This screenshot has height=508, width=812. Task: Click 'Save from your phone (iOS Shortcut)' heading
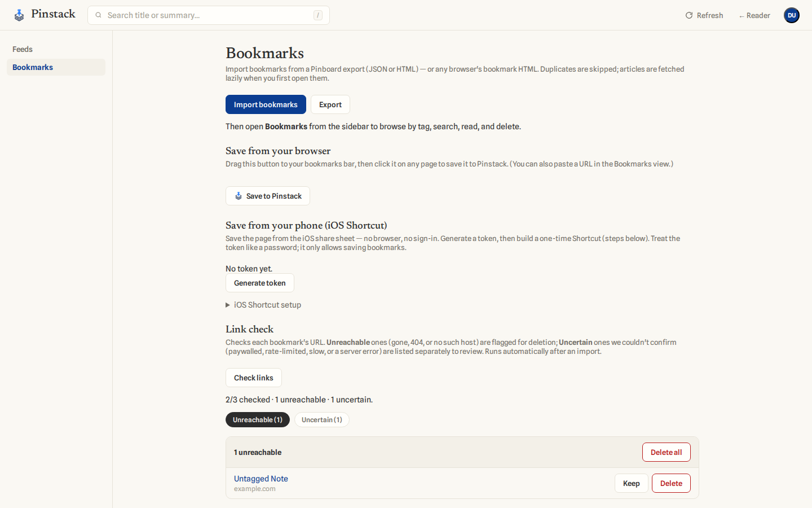click(x=306, y=225)
